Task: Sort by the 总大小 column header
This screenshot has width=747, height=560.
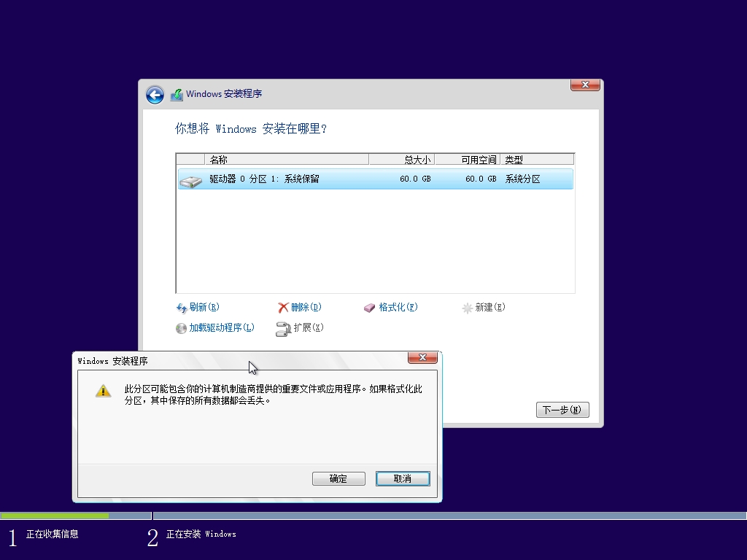Action: pyautogui.click(x=402, y=160)
